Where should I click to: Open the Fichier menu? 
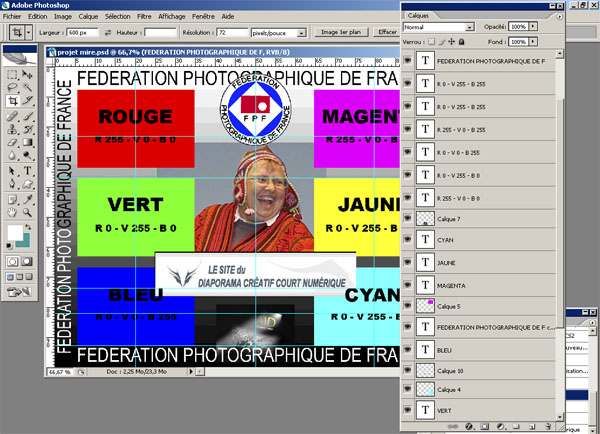(12, 16)
